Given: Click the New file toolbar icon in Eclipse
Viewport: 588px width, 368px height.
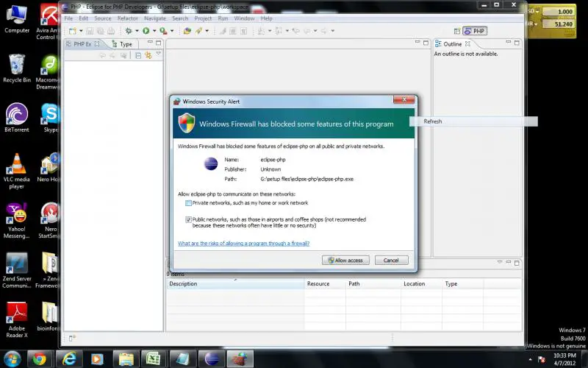Looking at the screenshot, I should 72,31.
